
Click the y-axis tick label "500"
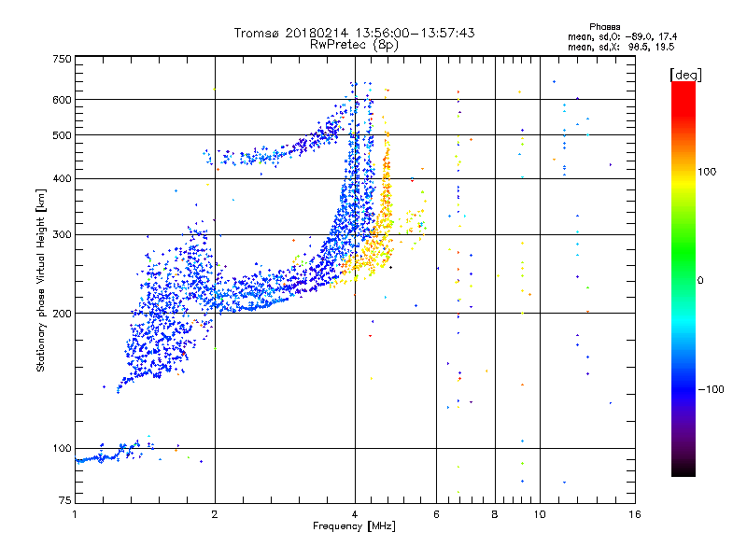pyautogui.click(x=62, y=135)
